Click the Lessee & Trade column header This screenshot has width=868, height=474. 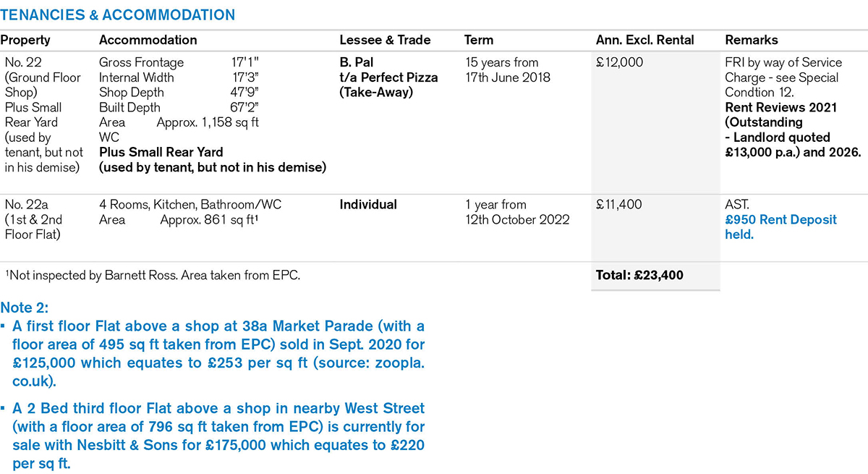[x=385, y=41]
